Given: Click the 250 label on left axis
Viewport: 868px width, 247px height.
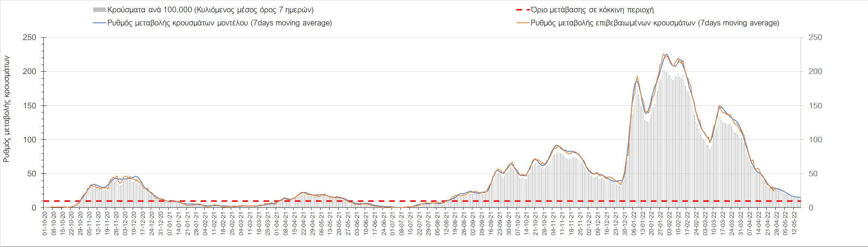Looking at the screenshot, I should (30, 37).
